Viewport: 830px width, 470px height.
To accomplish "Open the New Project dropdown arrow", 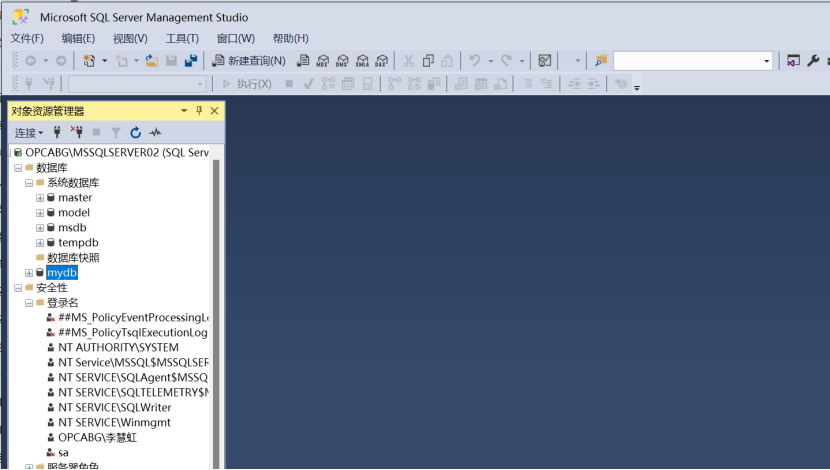I will [104, 61].
